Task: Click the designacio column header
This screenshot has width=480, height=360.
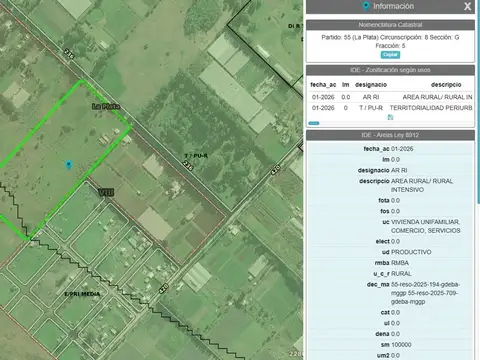Action: tap(371, 85)
